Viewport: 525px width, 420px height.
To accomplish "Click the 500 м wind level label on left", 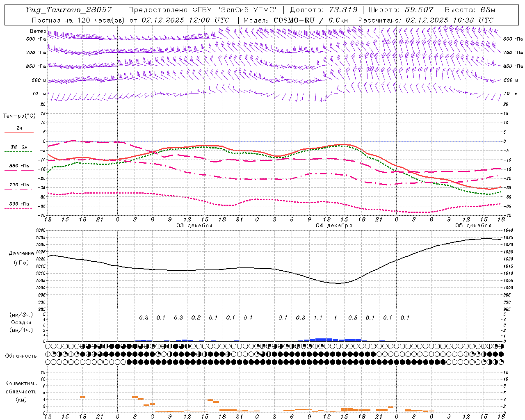I will [x=39, y=80].
